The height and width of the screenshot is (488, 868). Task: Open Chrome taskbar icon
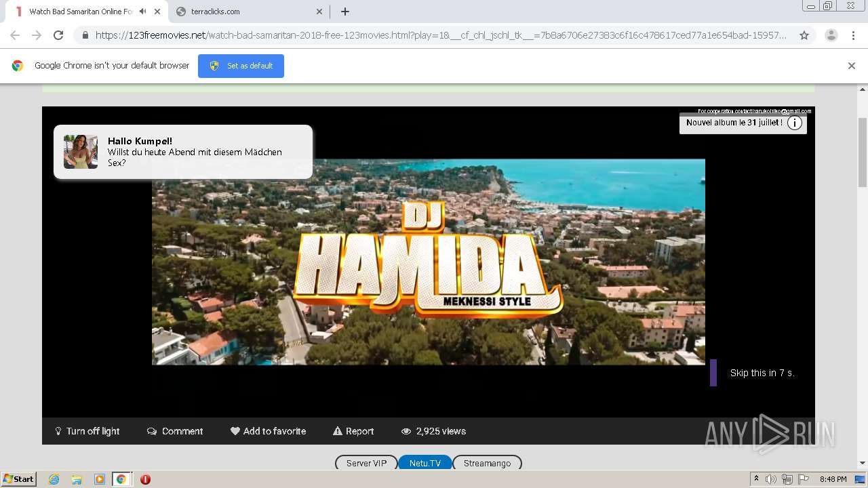121,479
